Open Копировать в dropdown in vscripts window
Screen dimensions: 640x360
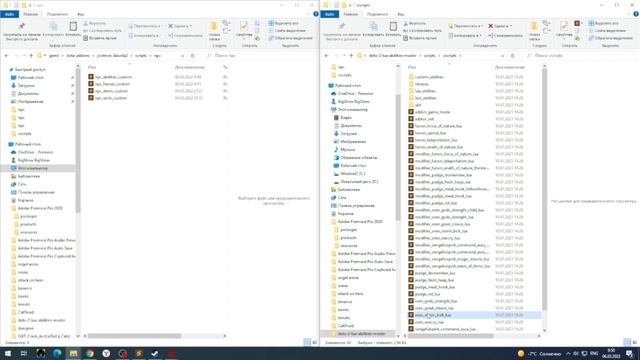464,36
